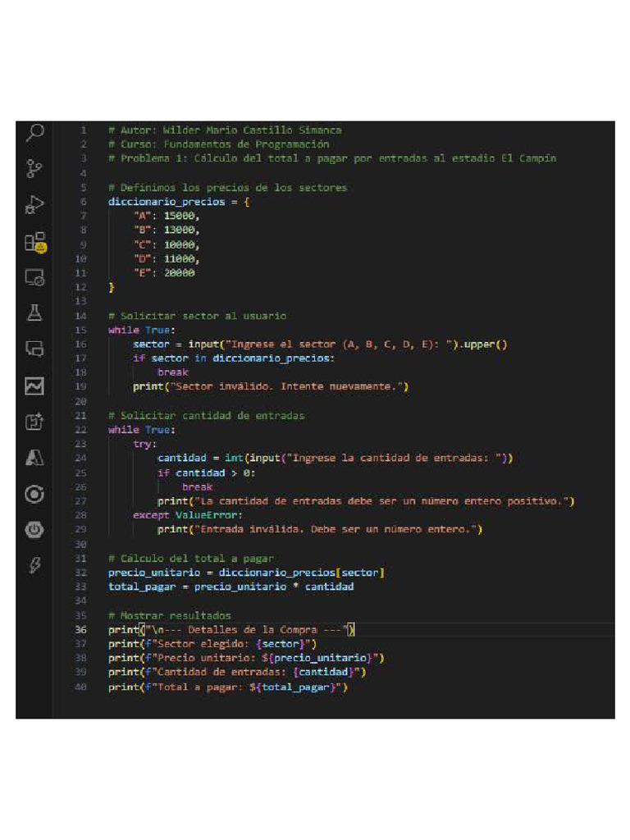Click line number 22 in the gutter
Viewport: 630px width, 840px height.
click(80, 430)
